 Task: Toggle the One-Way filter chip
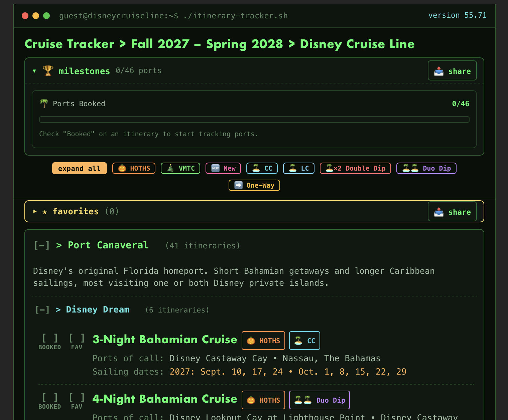pos(254,185)
